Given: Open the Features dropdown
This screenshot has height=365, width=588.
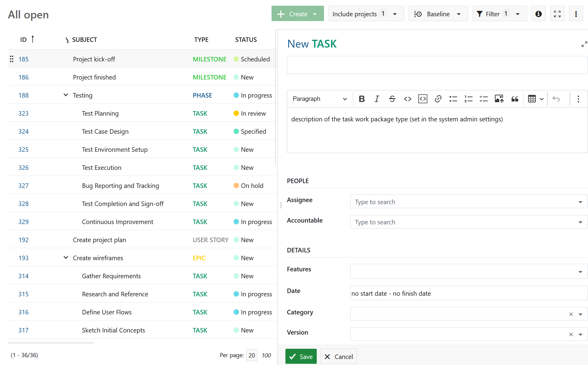Looking at the screenshot, I should [x=469, y=271].
